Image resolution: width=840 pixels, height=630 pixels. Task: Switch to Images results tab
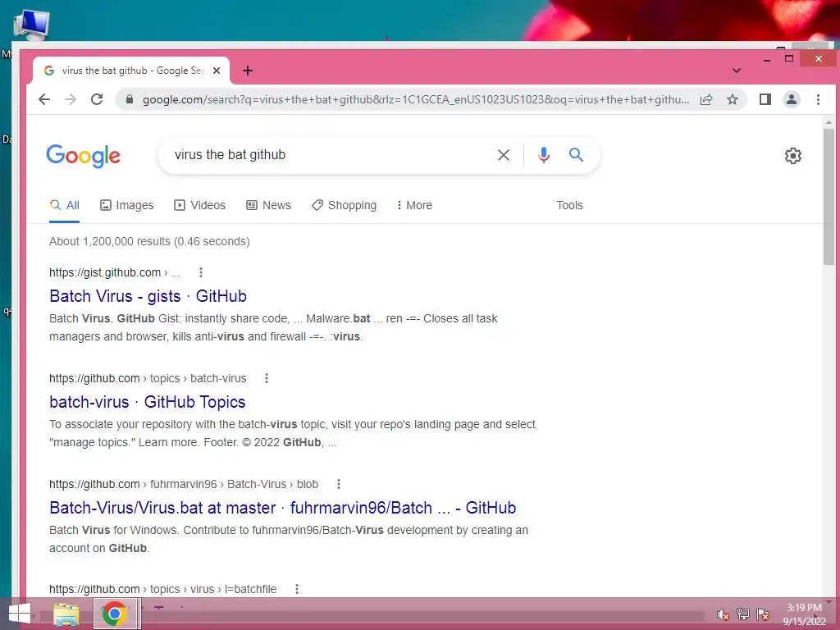pyautogui.click(x=126, y=206)
